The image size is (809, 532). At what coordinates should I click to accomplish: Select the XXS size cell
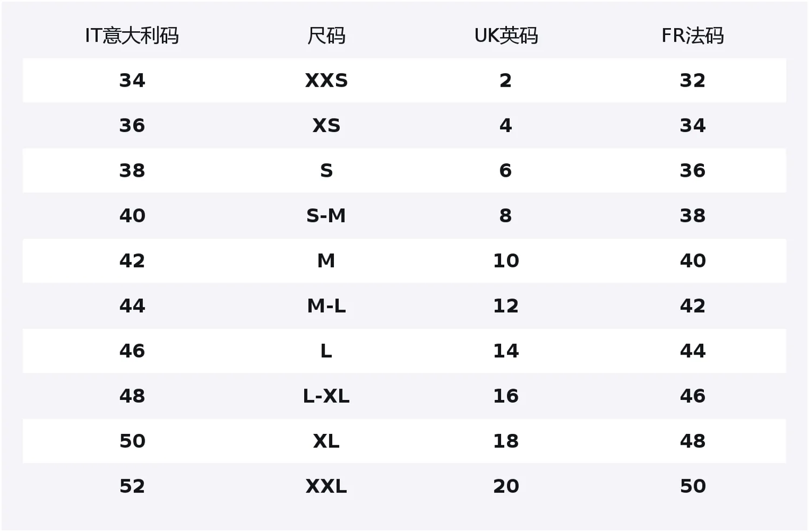pyautogui.click(x=326, y=80)
